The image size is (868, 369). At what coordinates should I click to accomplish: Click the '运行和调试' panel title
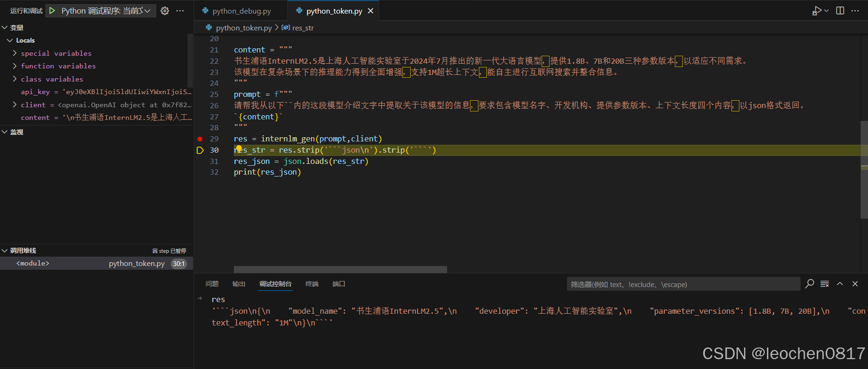pos(26,11)
